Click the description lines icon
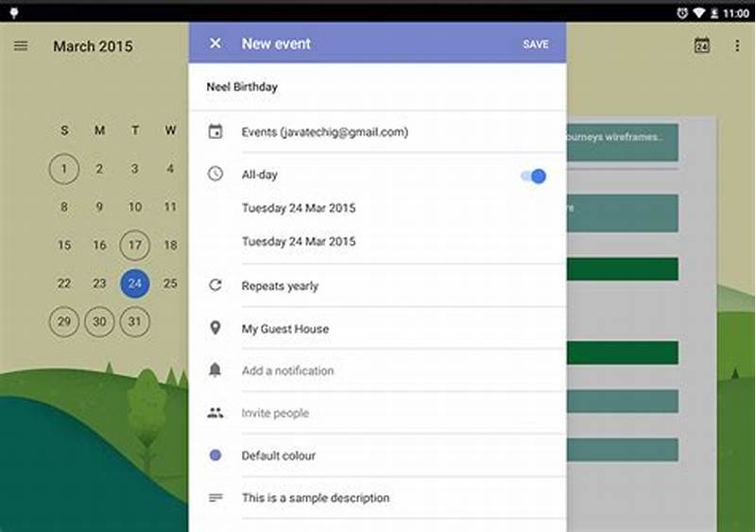756x532 pixels. (215, 497)
